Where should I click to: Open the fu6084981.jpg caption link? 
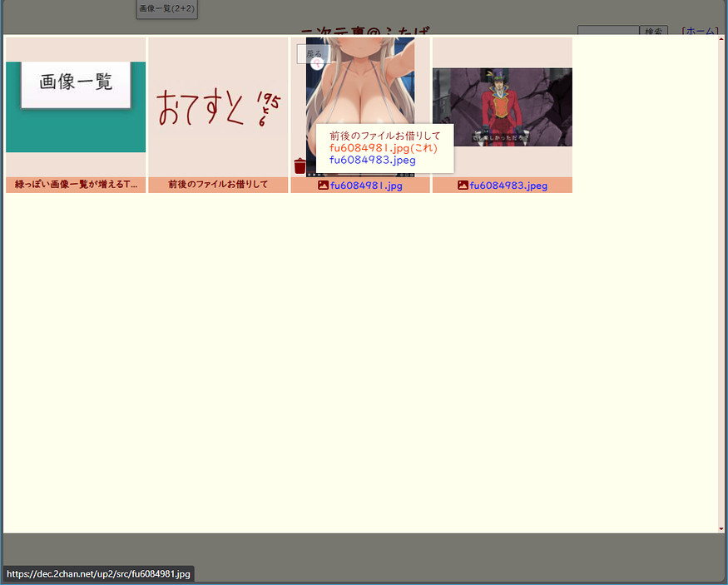click(366, 186)
